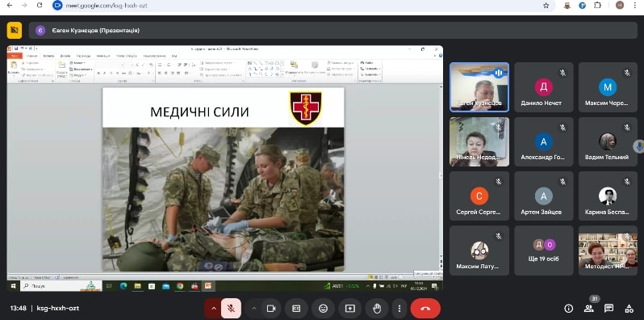The width and height of the screenshot is (644, 320).
Task: Turn on captions in the call bar
Action: [296, 309]
